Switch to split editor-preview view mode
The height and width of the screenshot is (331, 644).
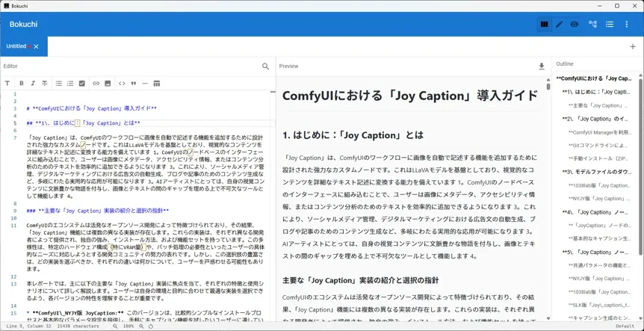tap(545, 25)
